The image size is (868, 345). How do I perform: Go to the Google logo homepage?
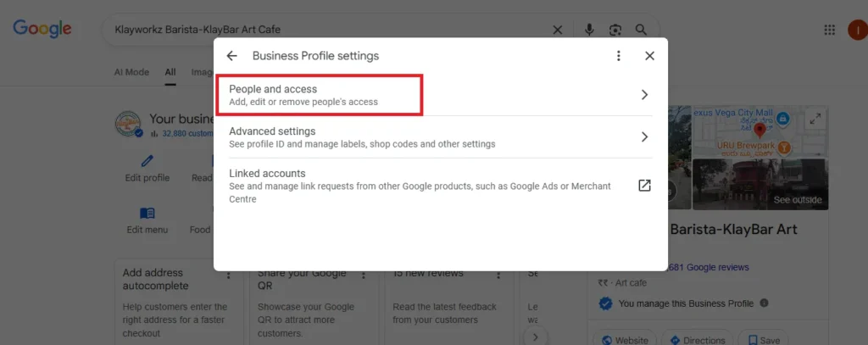pyautogui.click(x=42, y=30)
